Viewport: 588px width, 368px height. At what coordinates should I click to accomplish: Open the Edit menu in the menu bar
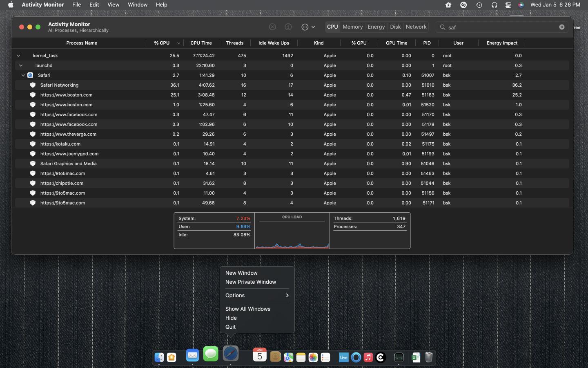(94, 5)
